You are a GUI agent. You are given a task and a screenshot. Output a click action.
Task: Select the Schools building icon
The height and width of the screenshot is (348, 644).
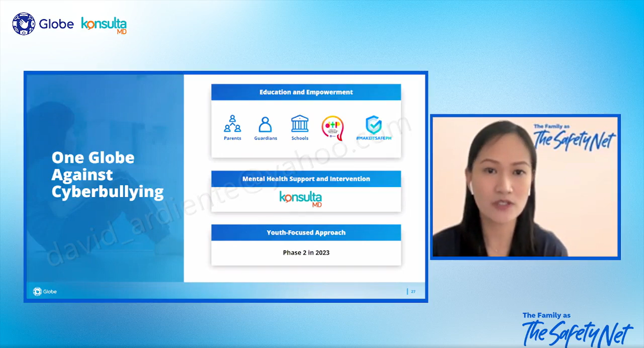click(x=300, y=123)
